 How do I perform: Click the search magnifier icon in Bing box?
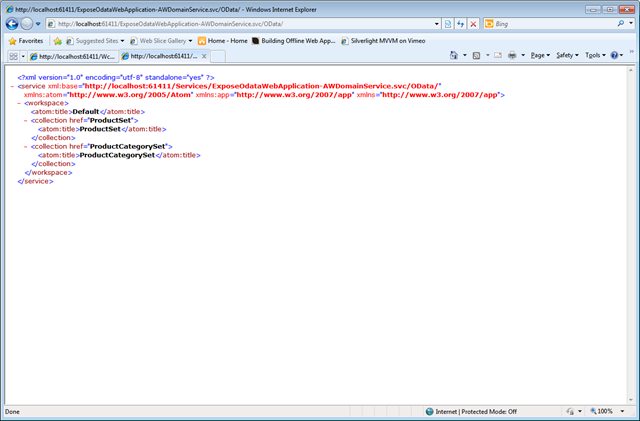point(621,24)
